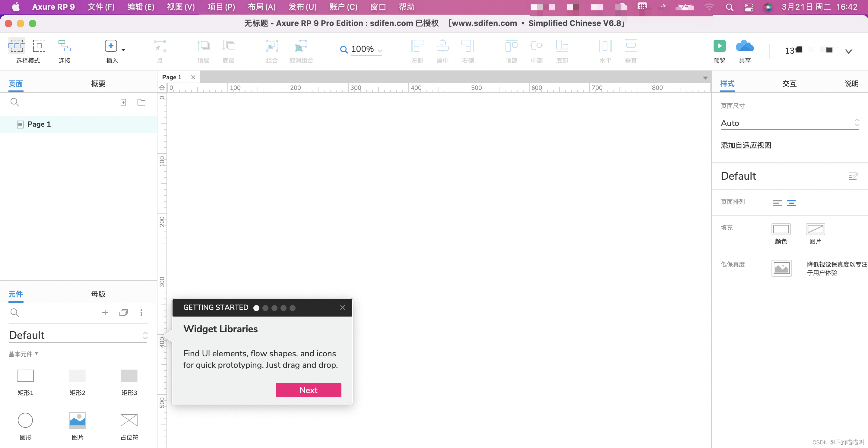Click the widget library stacked windows icon
This screenshot has height=448, width=868.
tap(124, 313)
